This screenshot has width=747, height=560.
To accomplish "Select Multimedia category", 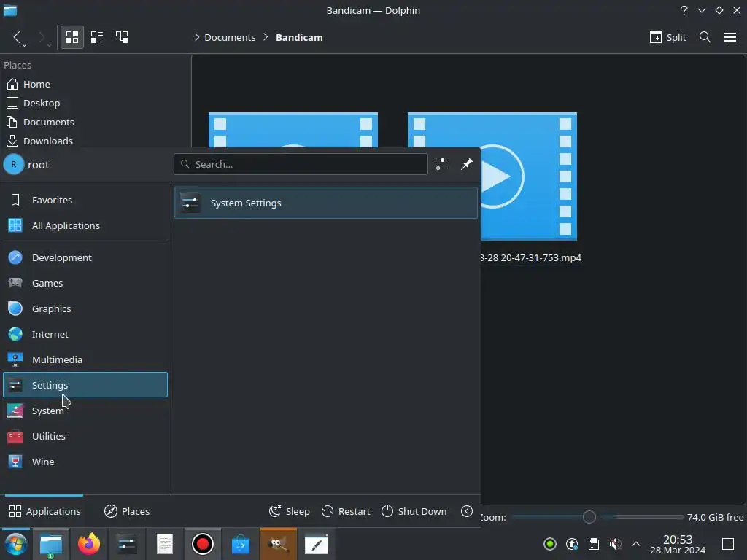I will (85, 360).
